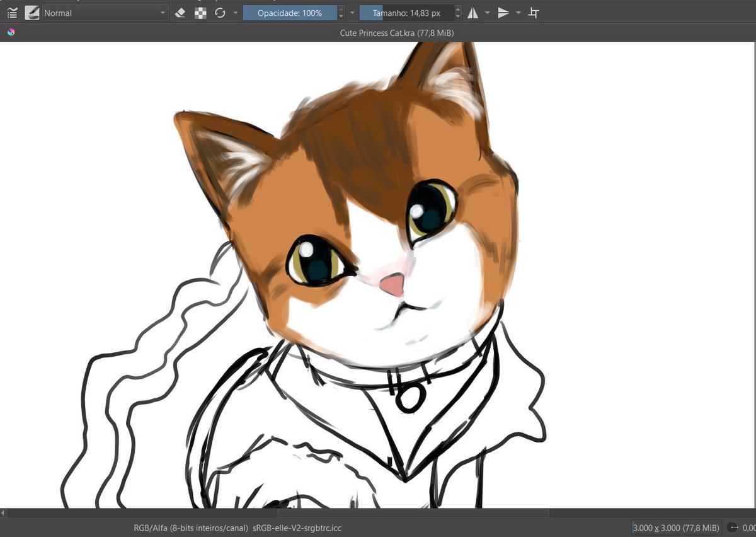
Task: Toggle horizontal mirror tool
Action: click(473, 13)
